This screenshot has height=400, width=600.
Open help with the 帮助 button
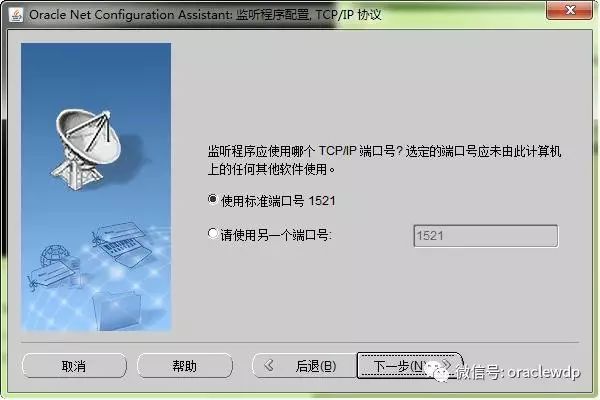pos(185,366)
